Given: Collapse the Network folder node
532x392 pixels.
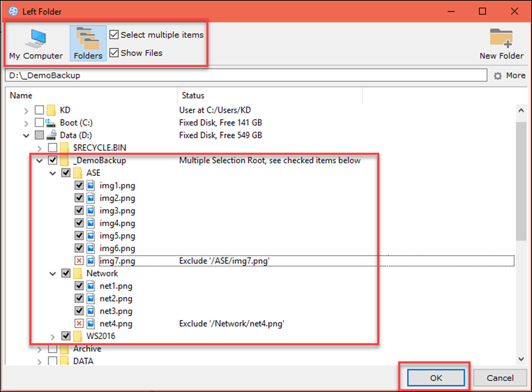Looking at the screenshot, I should pos(53,274).
